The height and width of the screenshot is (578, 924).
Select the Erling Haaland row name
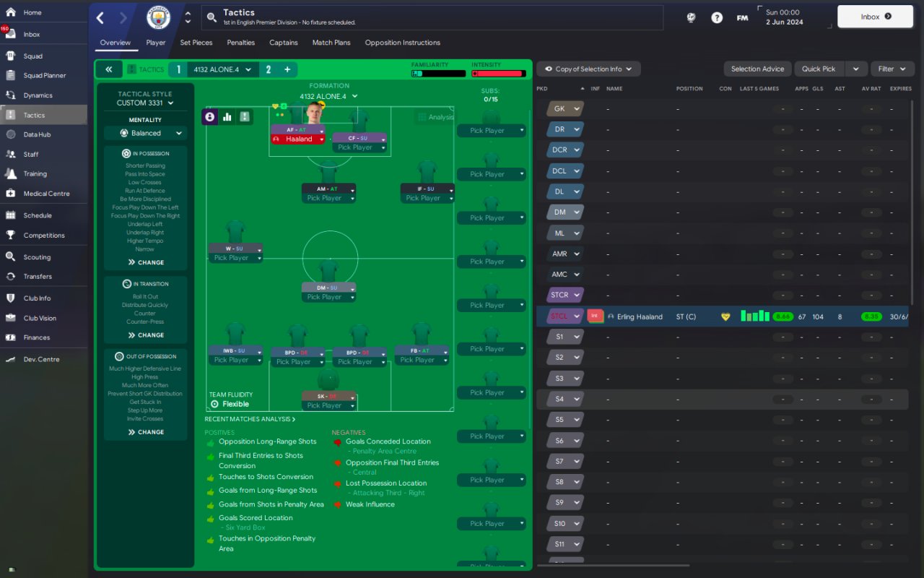point(640,316)
